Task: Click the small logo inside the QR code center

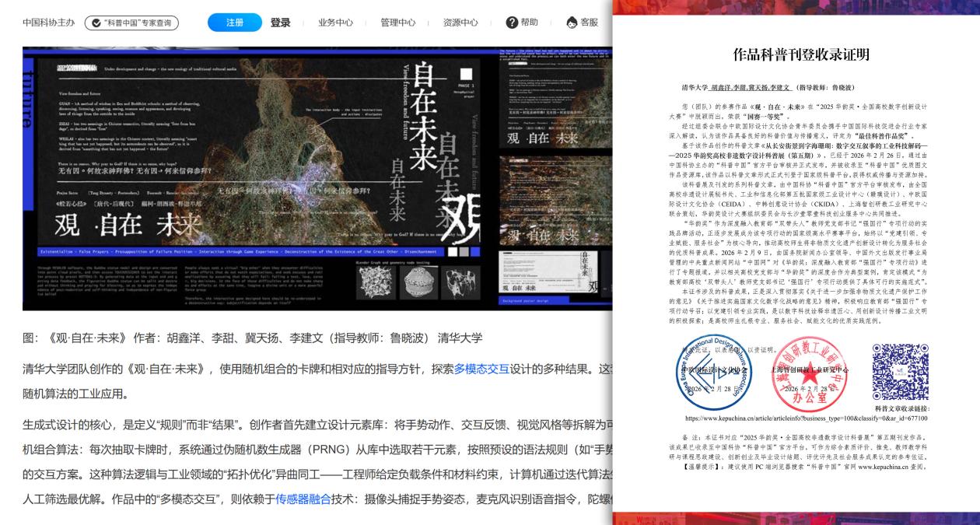Action: tap(900, 371)
